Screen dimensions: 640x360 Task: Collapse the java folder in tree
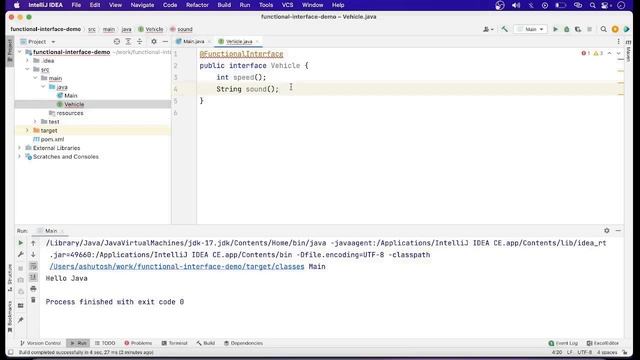click(43, 87)
